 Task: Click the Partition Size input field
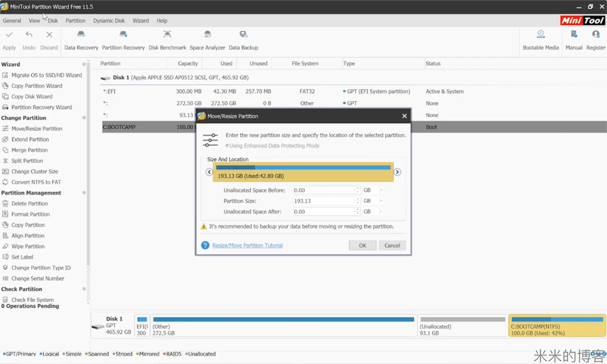coord(324,201)
